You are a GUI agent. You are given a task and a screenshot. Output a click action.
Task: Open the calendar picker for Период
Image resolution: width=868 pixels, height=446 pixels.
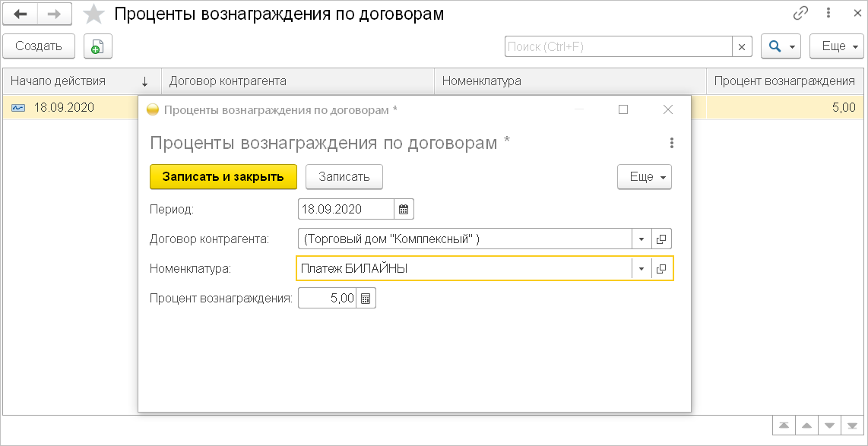click(404, 209)
